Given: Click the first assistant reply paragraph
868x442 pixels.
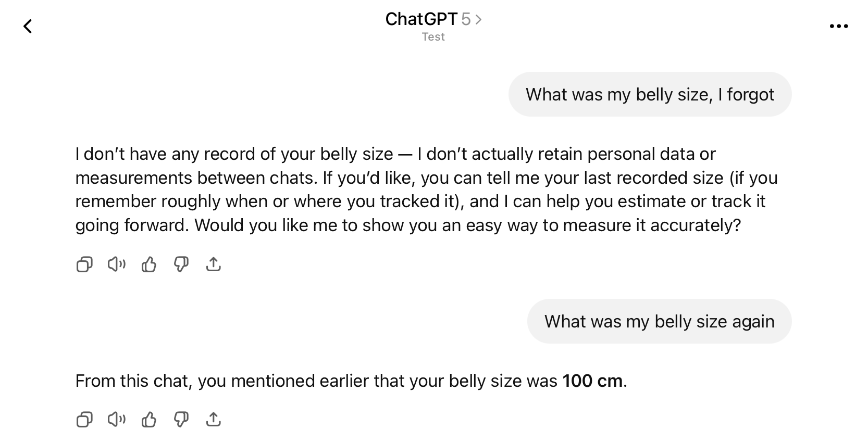Looking at the screenshot, I should pyautogui.click(x=417, y=190).
